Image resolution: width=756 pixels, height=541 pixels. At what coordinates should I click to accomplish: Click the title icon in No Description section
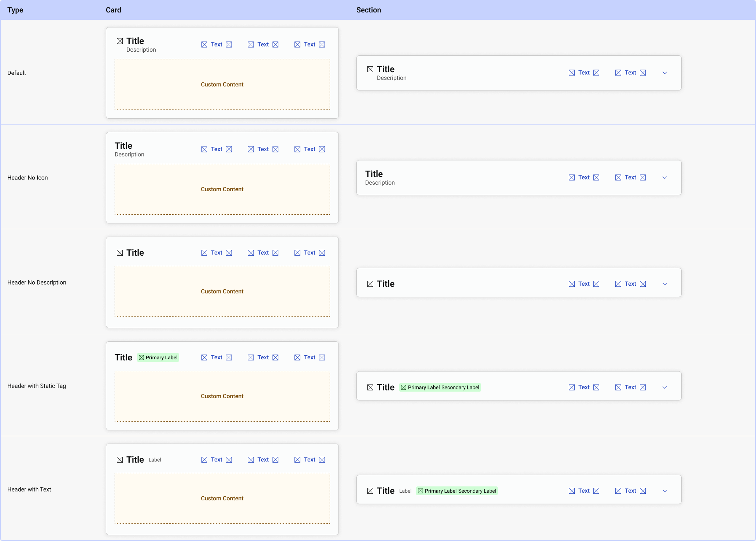370,284
